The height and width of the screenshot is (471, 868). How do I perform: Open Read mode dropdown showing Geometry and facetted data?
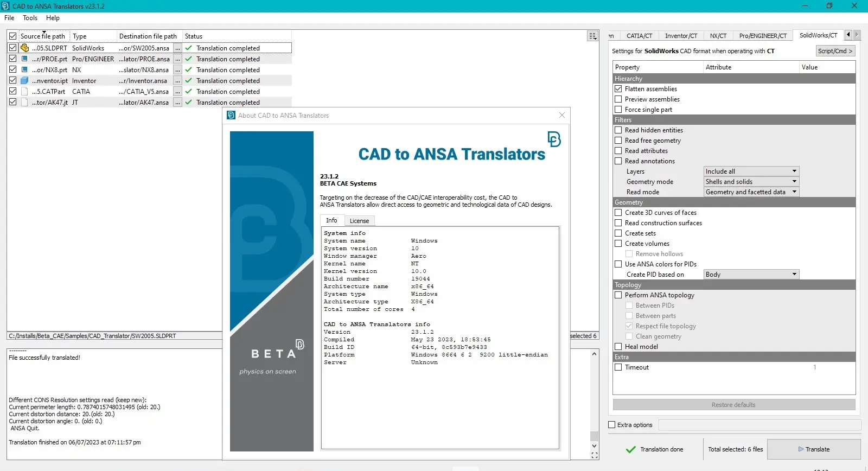(751, 192)
